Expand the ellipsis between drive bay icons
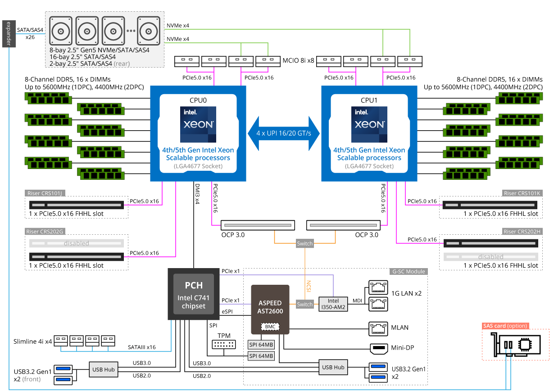This screenshot has height=392, width=554. coord(130,31)
